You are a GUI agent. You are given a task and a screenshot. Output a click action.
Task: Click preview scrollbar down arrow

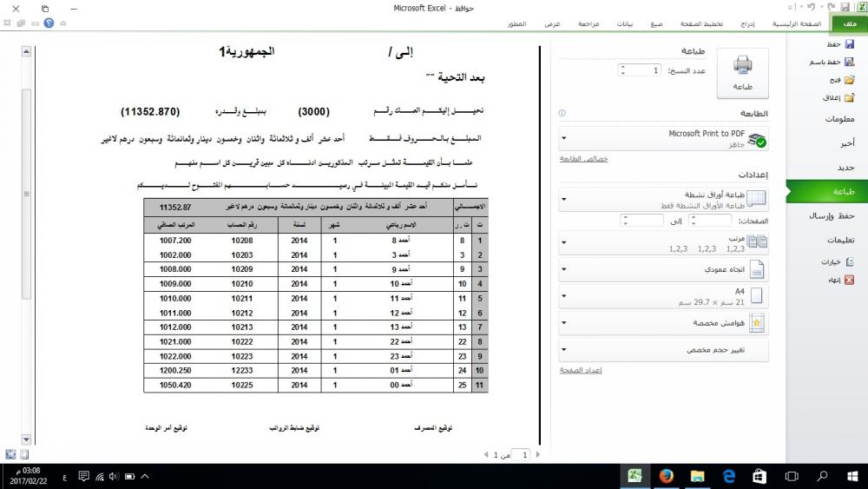[x=26, y=439]
